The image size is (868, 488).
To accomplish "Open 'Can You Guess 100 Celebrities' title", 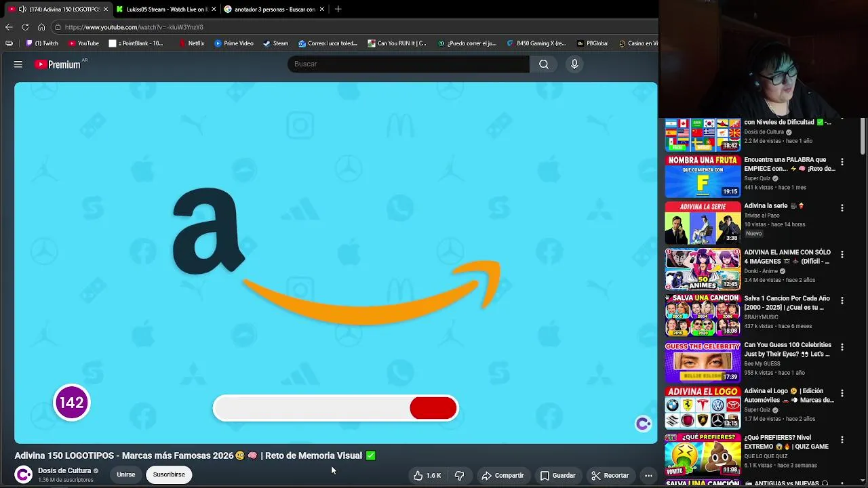I will pos(787,349).
